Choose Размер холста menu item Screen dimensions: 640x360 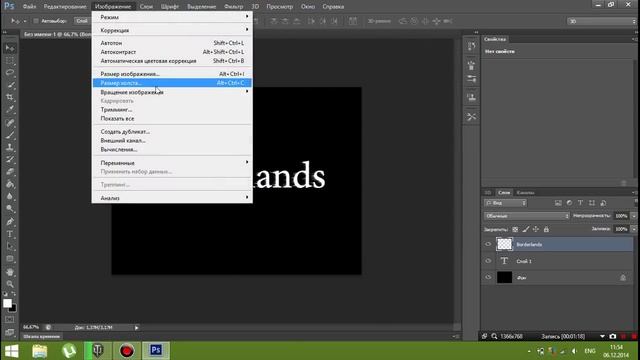tap(172, 83)
